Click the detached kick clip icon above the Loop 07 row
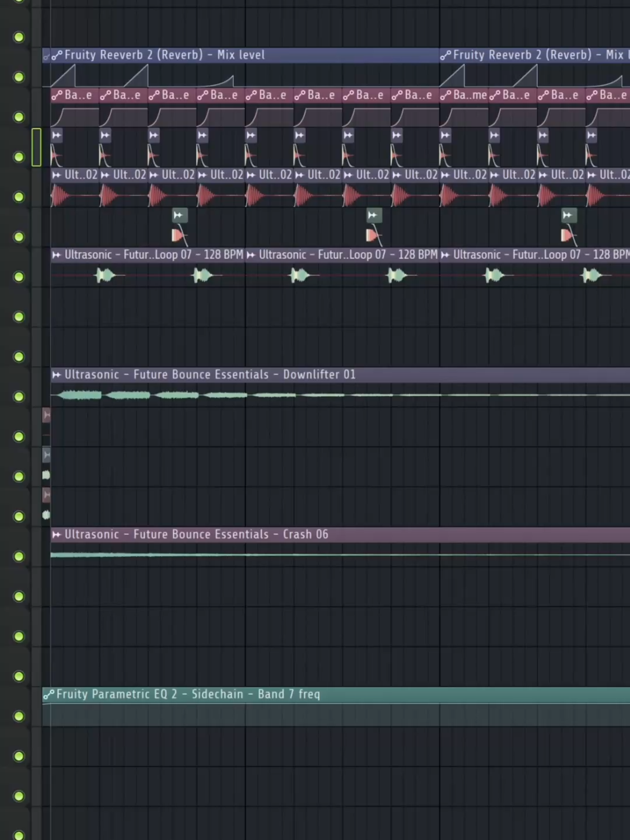This screenshot has height=840, width=630. tap(178, 215)
